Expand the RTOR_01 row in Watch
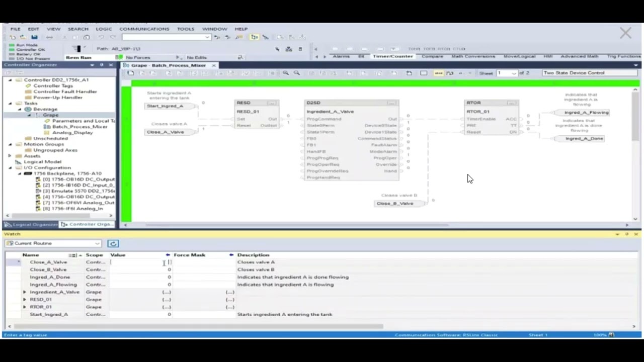 (24, 307)
